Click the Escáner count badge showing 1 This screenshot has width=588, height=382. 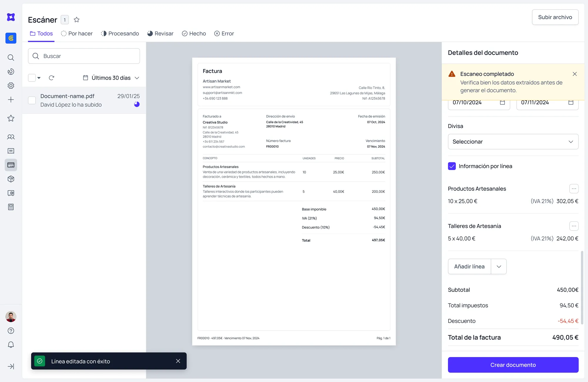[x=65, y=20]
